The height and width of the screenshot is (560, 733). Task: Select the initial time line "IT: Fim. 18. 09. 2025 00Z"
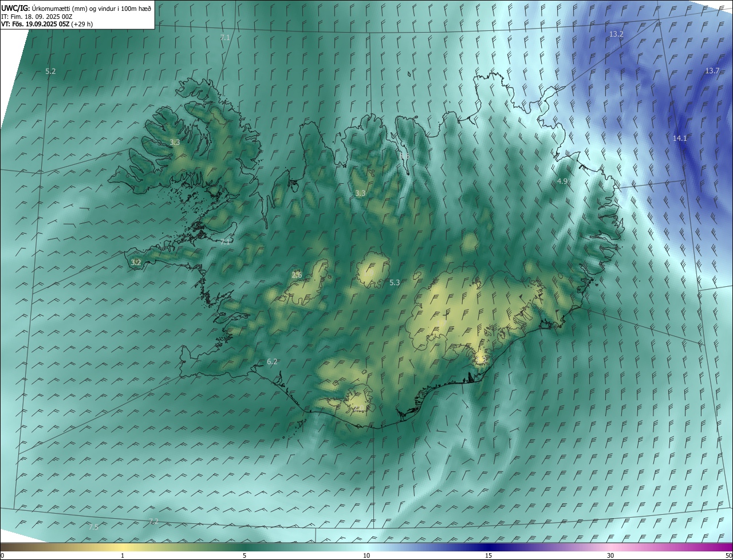click(37, 17)
